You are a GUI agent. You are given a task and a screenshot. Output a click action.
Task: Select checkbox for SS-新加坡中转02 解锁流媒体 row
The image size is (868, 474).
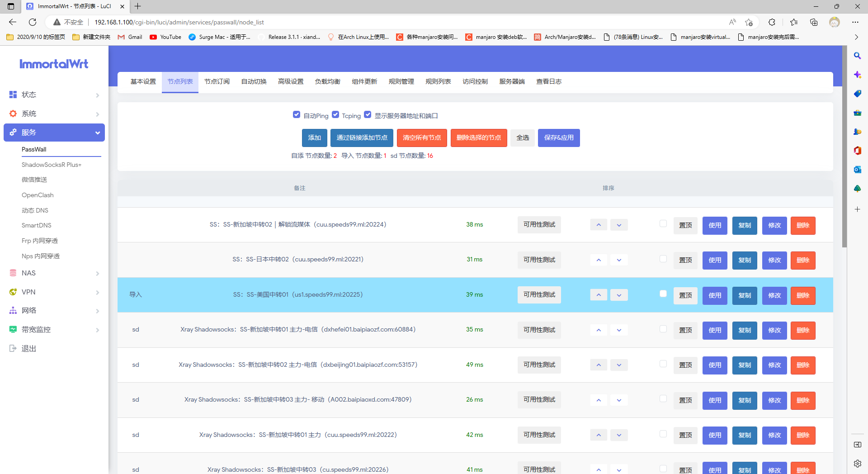[x=663, y=223]
